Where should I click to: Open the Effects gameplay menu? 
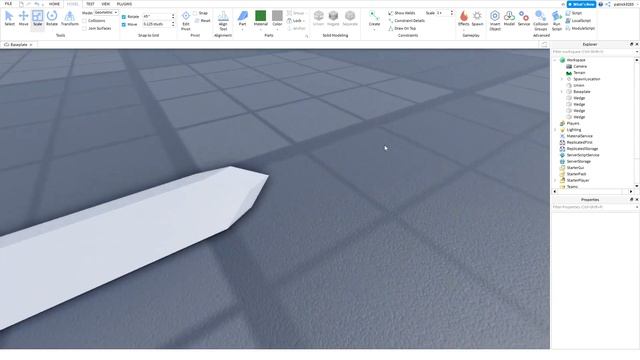464,18
